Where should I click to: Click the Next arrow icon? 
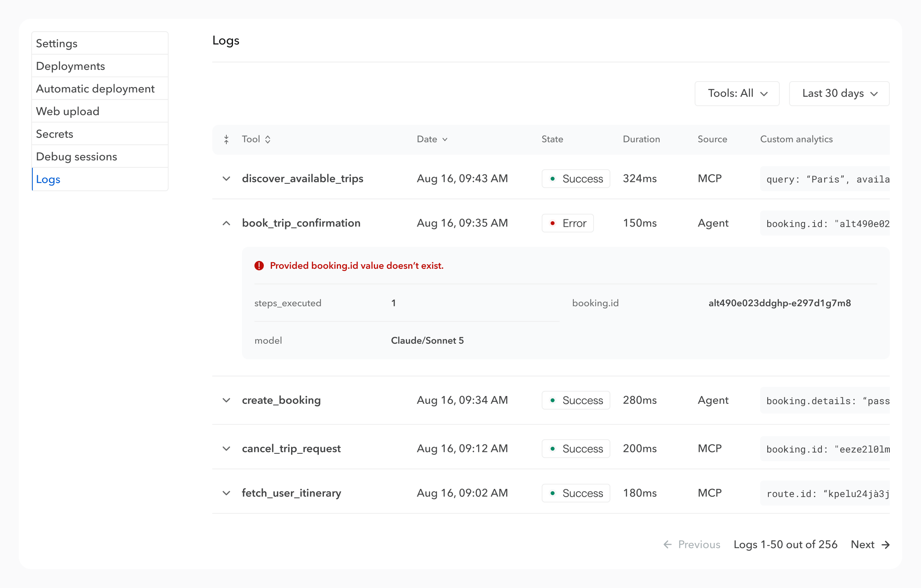click(885, 545)
